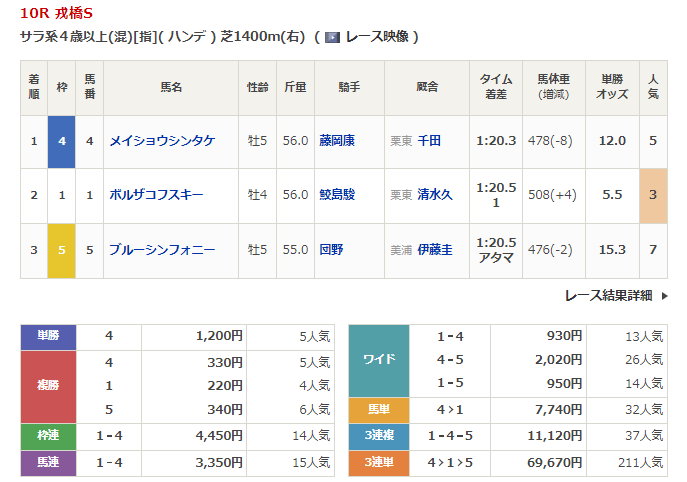The width and height of the screenshot is (687, 482).
Task: Click the highlighted popularity 3 cell
Action: tap(653, 195)
